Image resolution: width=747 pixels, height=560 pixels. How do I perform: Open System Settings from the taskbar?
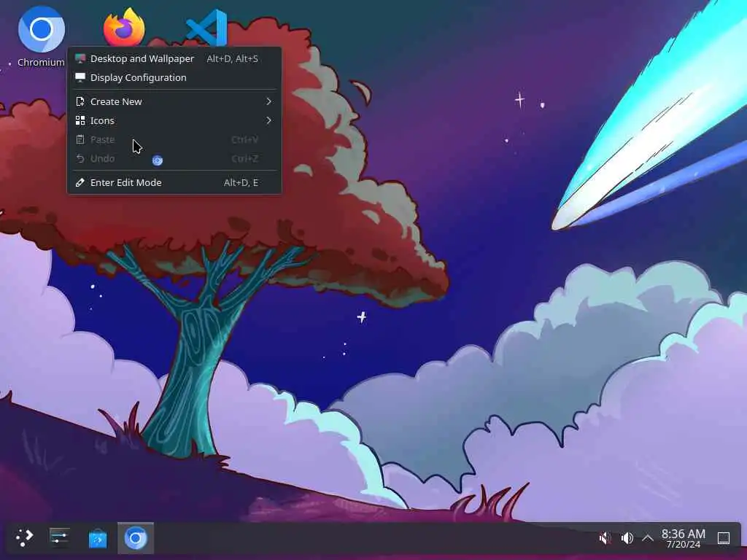60,538
